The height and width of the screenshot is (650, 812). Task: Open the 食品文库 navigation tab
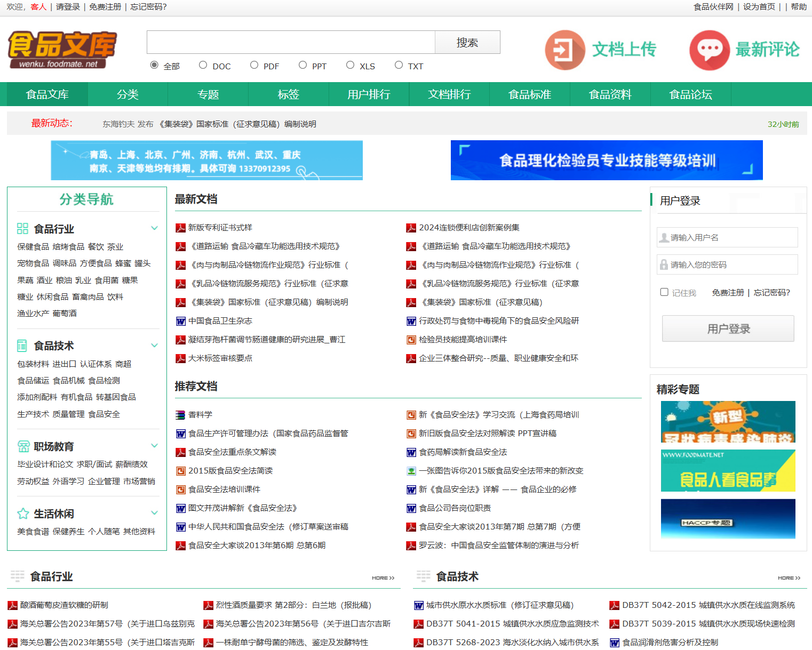pos(47,94)
